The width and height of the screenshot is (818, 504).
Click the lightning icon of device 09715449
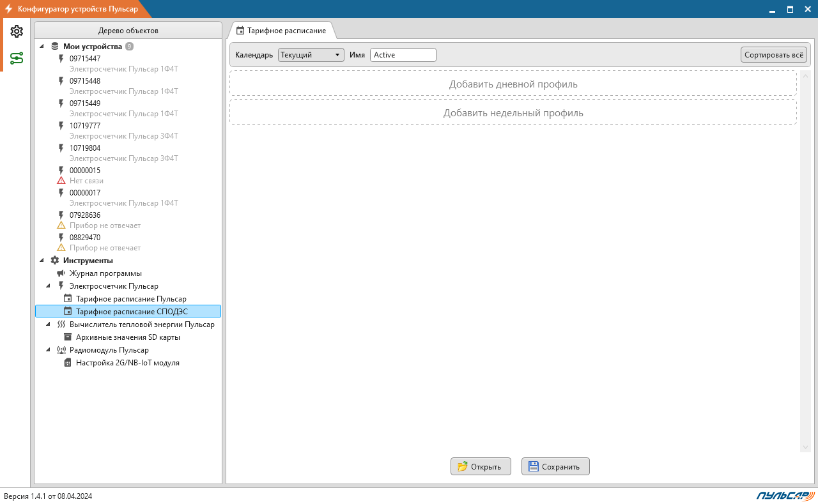[61, 103]
